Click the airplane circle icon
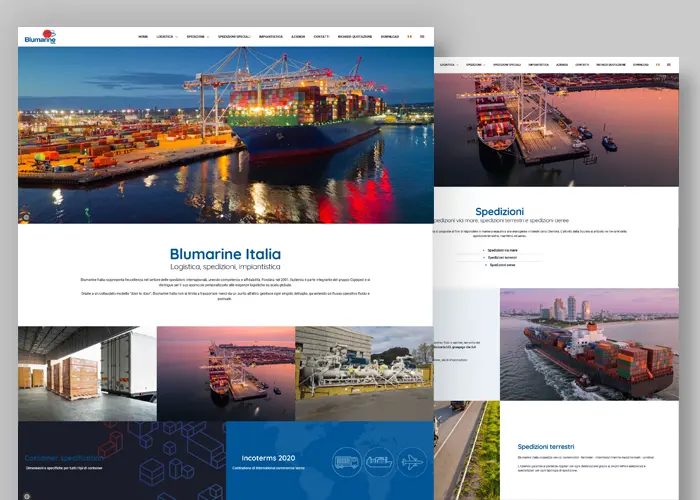The height and width of the screenshot is (500, 700). 412,462
